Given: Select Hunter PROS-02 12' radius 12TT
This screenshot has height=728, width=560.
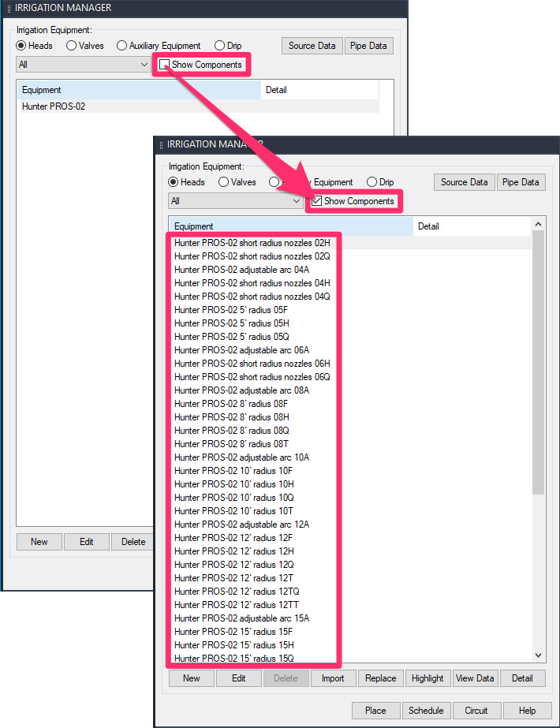Looking at the screenshot, I should click(x=237, y=605).
